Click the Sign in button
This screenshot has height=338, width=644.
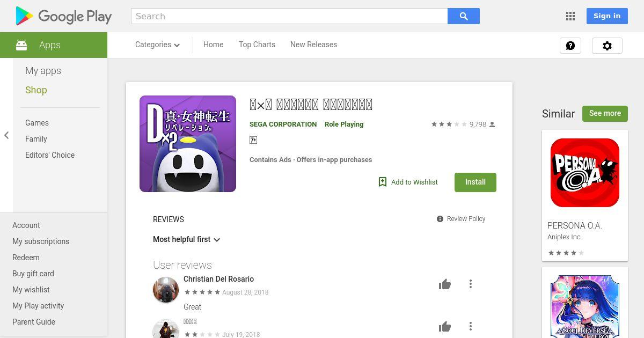click(x=607, y=16)
